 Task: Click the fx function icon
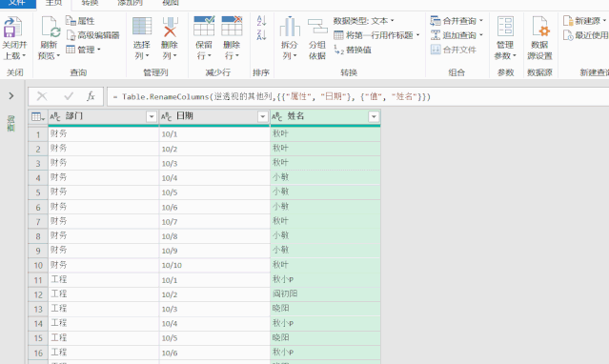pos(91,96)
